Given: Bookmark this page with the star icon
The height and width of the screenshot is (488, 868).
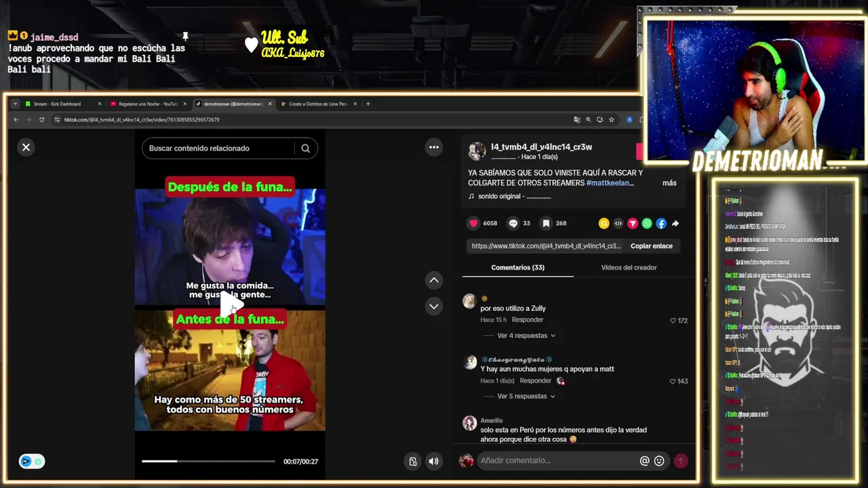Looking at the screenshot, I should 611,120.
